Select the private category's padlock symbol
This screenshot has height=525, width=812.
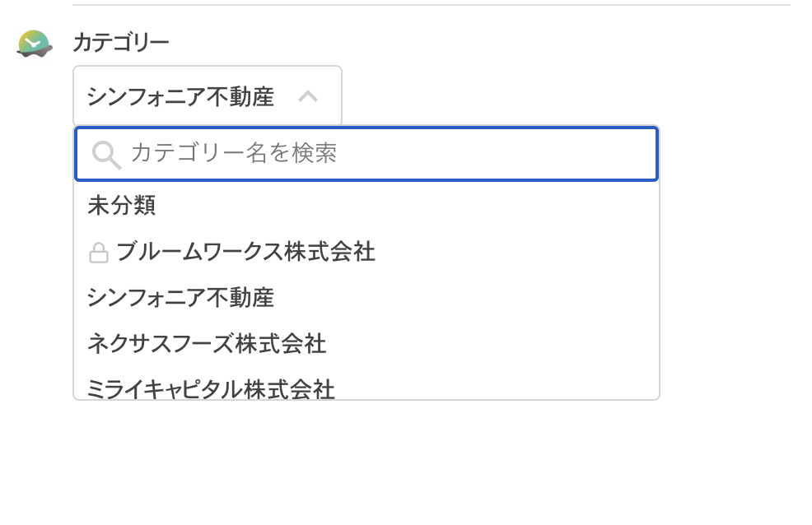99,252
